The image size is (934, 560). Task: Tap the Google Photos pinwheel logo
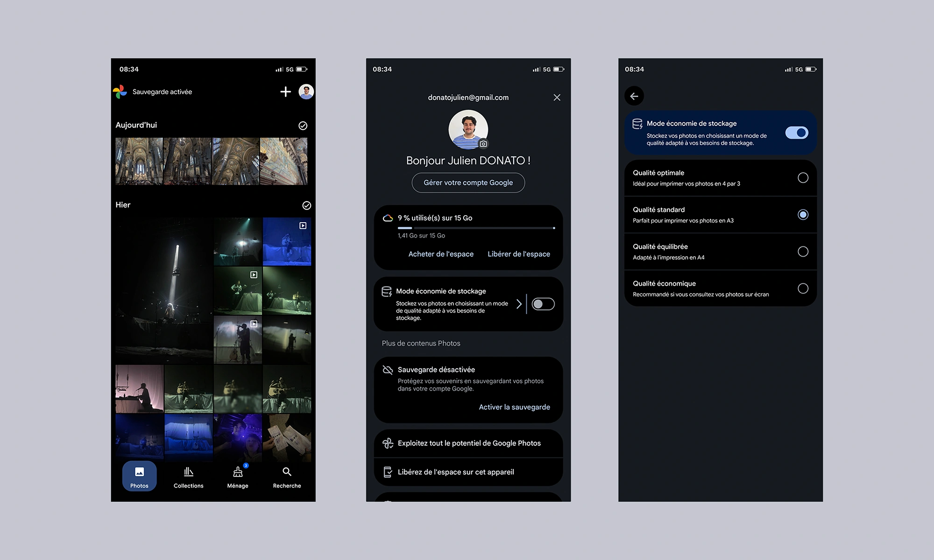(120, 92)
